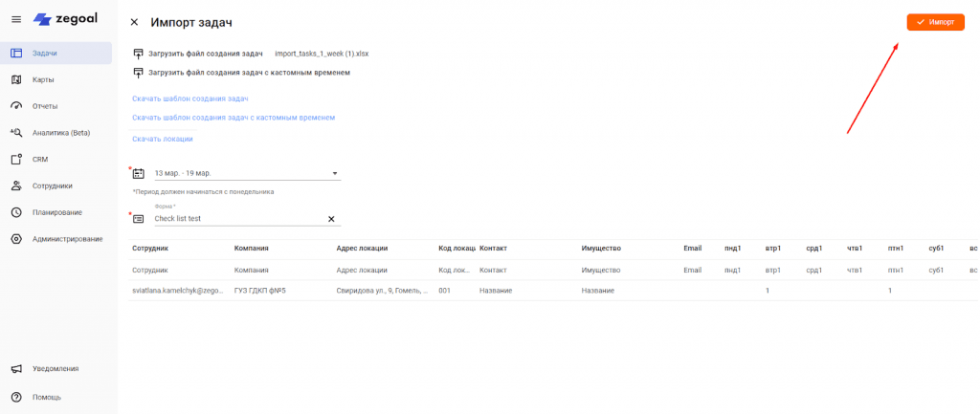Close the Импорт задач dialog
This screenshot has height=414, width=980.
coord(134,22)
